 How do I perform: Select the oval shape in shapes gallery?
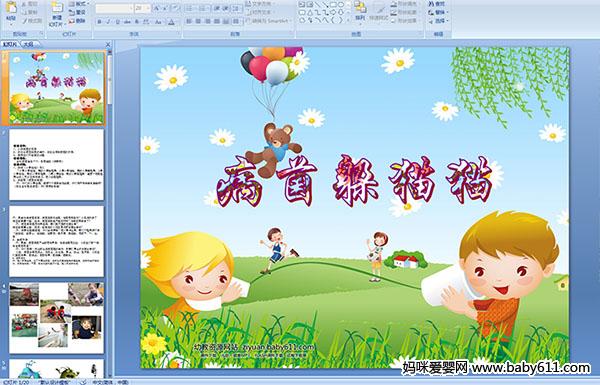[x=341, y=5]
